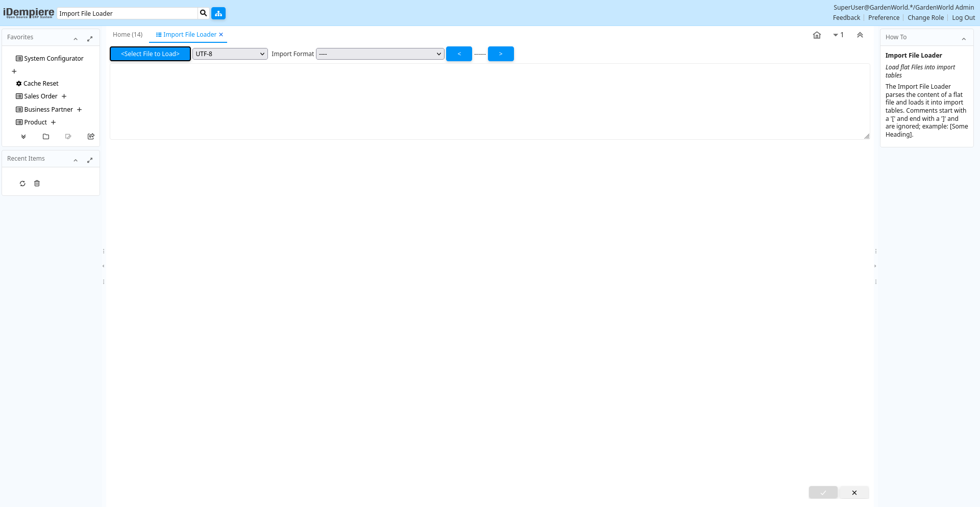The image size is (980, 507).
Task: Switch to the Home tab
Action: [x=128, y=35]
